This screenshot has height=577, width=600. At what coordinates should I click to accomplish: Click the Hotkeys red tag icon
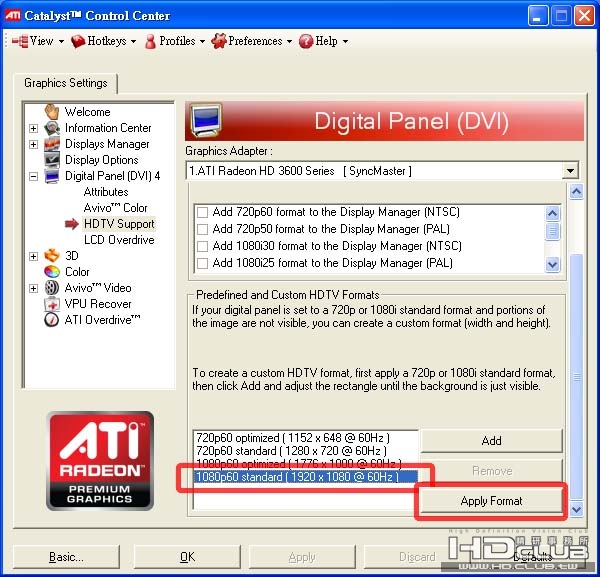(x=78, y=41)
